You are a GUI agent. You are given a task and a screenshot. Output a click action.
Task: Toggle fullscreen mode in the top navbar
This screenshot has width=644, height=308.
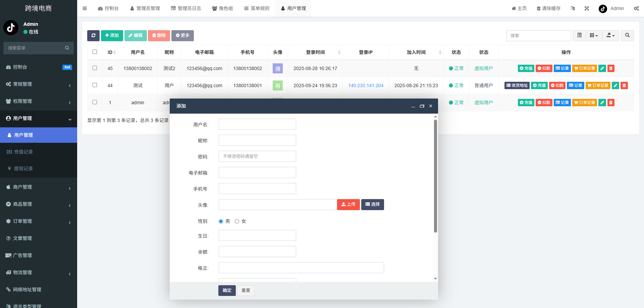[x=586, y=8]
